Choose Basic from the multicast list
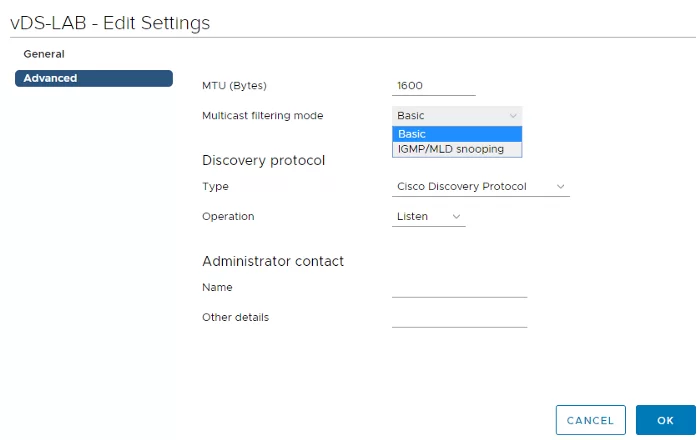Viewport: 700px width, 440px height. pyautogui.click(x=457, y=134)
